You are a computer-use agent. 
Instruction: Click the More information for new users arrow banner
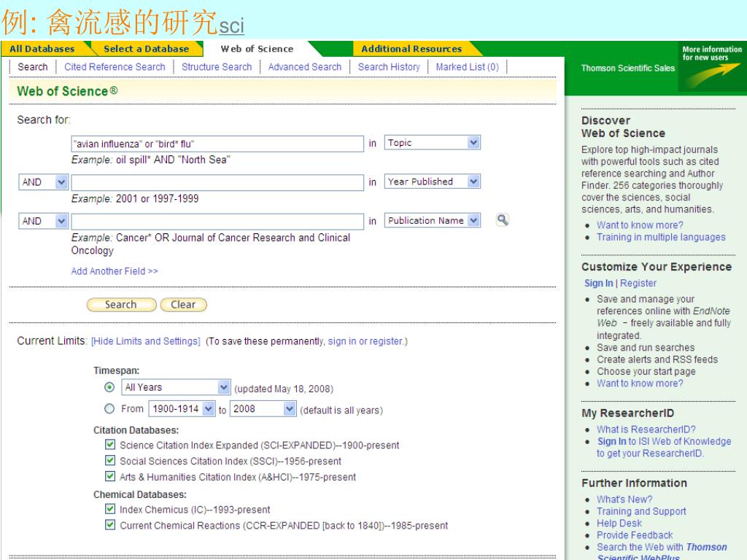coord(712,66)
